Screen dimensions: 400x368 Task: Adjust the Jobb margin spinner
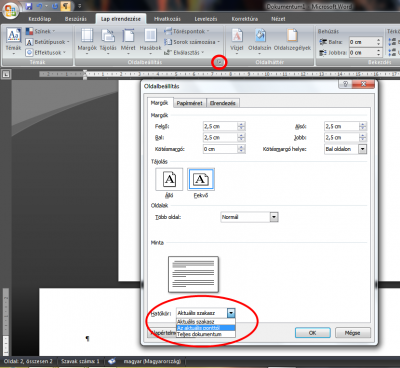click(x=363, y=137)
